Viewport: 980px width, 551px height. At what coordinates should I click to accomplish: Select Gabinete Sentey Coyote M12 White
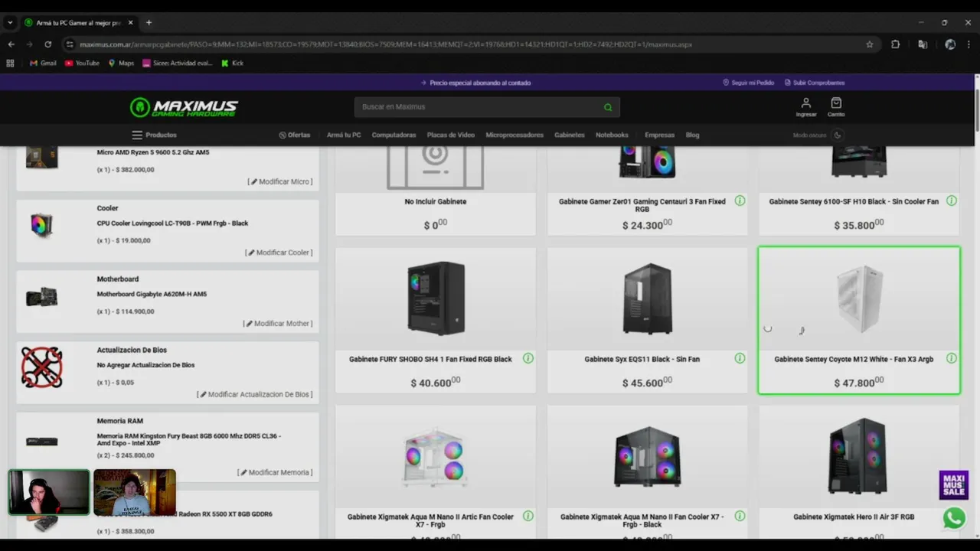(x=859, y=321)
